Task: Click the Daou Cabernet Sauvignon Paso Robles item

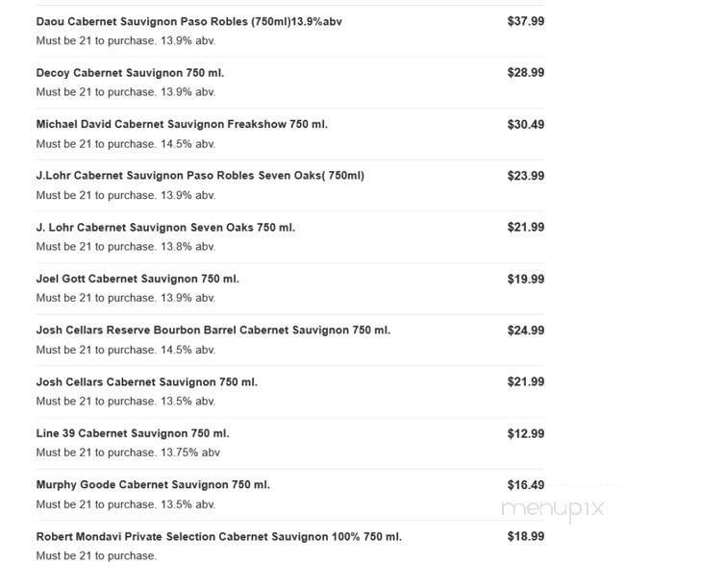Action: (x=188, y=21)
